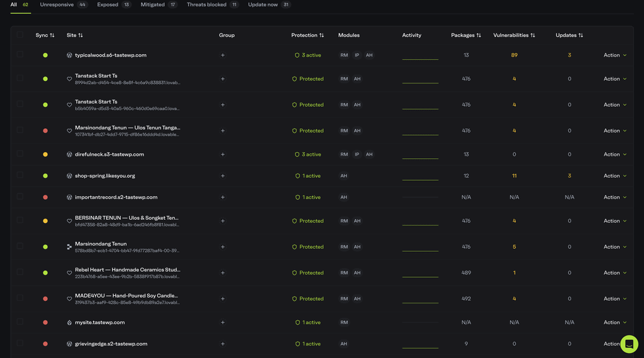Click vulnerabilities count 89 for typicalwood
The height and width of the screenshot is (358, 644).
coord(514,55)
